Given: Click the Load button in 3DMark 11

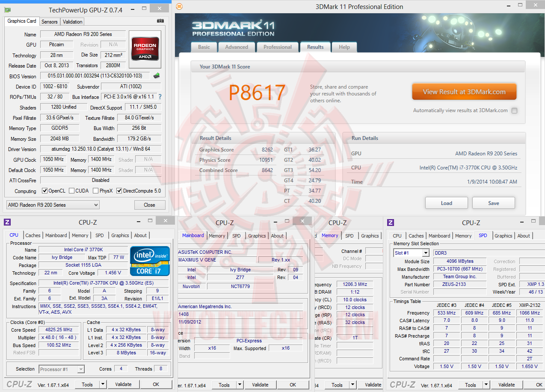Looking at the screenshot, I should point(447,203).
